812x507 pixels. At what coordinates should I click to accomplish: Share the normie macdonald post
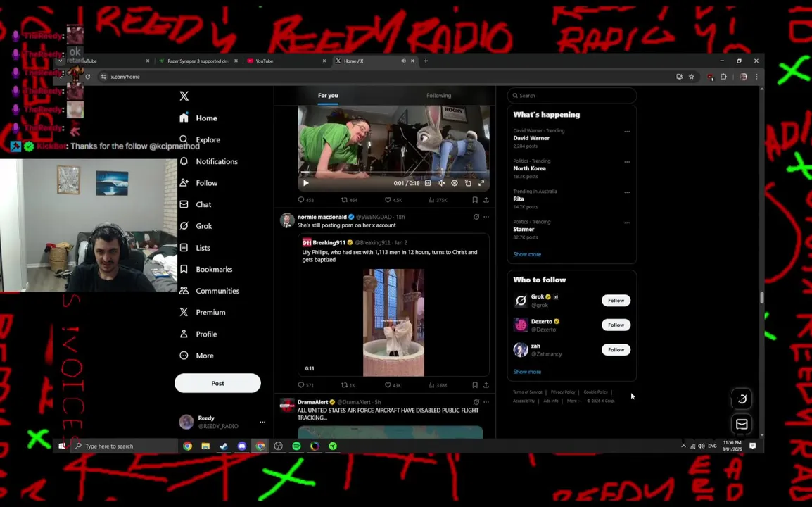pos(486,385)
